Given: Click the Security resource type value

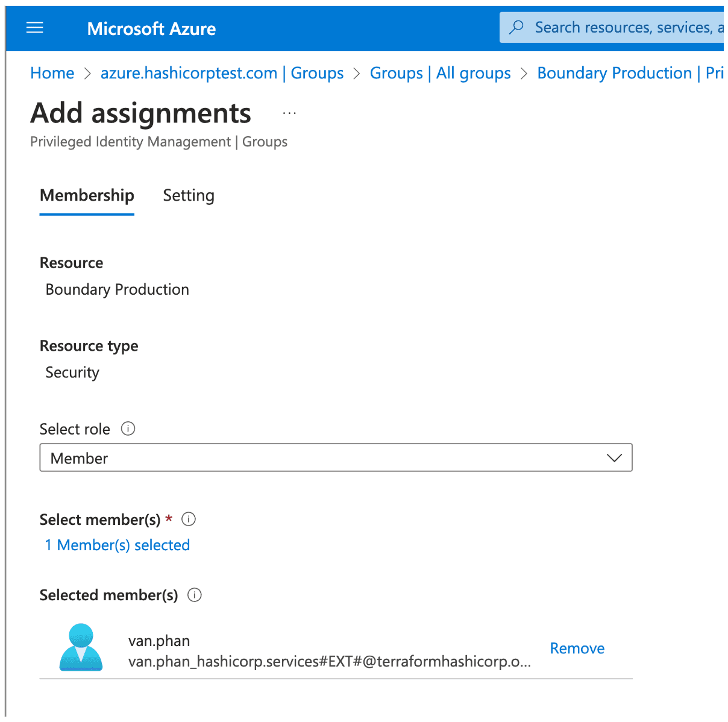Looking at the screenshot, I should click(72, 372).
